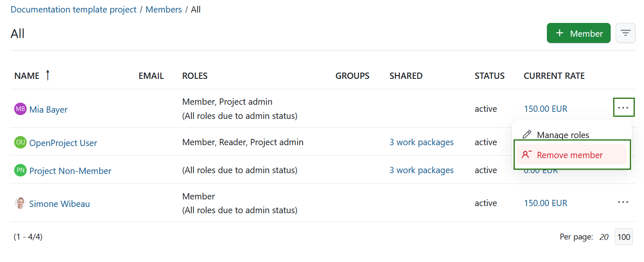Open the ellipsis menu for Mia Bayer

(x=624, y=107)
